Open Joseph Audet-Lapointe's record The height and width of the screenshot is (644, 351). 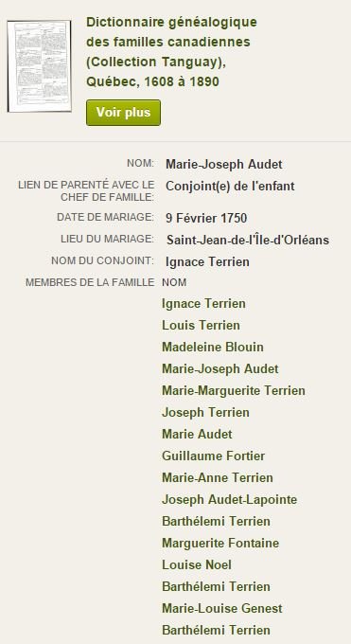coord(230,500)
